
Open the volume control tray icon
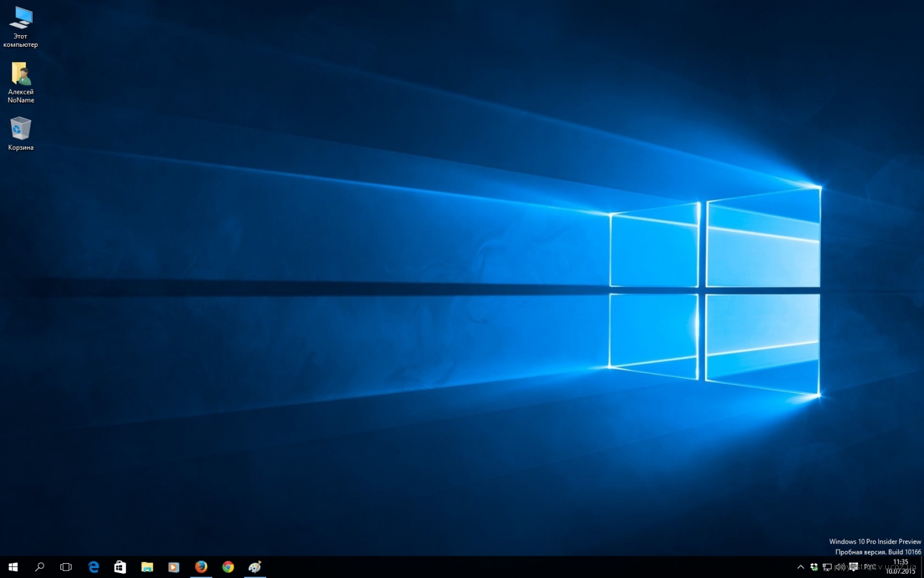840,567
